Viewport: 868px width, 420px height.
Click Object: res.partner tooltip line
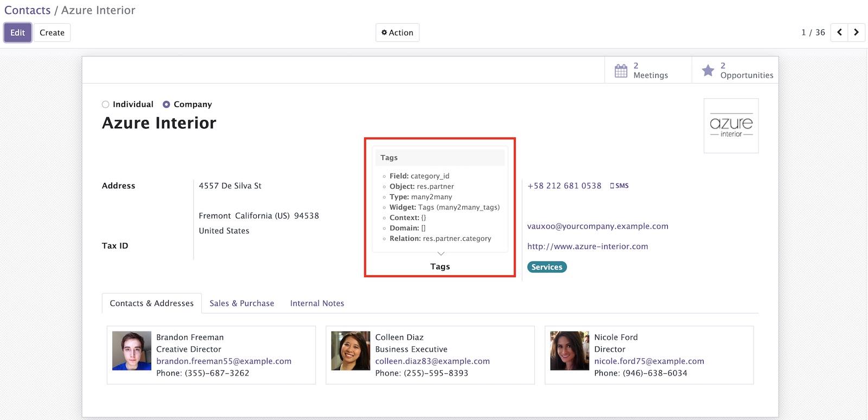422,187
